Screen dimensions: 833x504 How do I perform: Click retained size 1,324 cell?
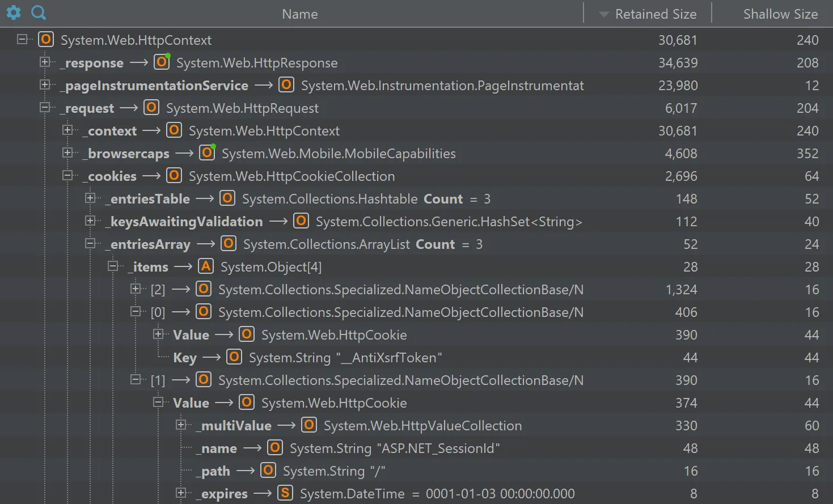click(x=681, y=290)
